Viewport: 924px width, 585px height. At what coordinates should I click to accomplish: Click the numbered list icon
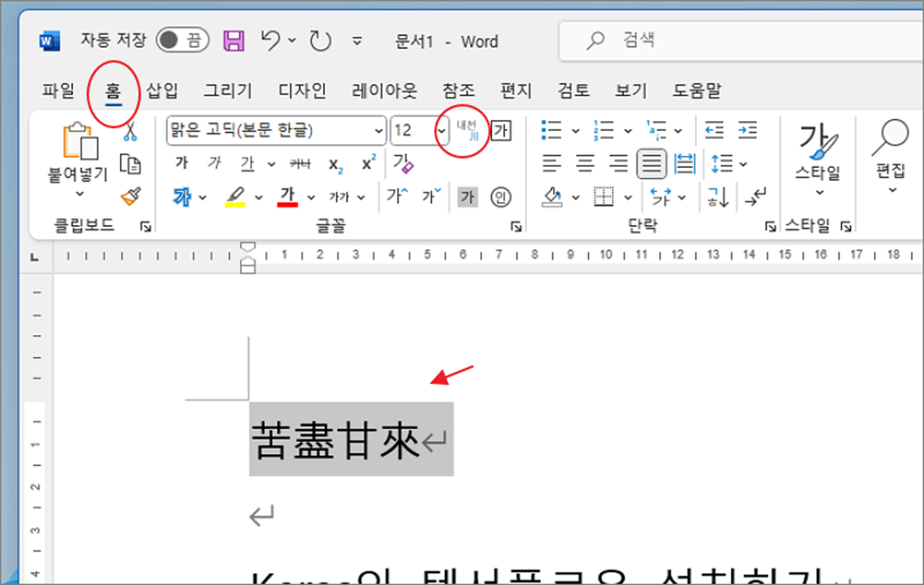tap(605, 131)
